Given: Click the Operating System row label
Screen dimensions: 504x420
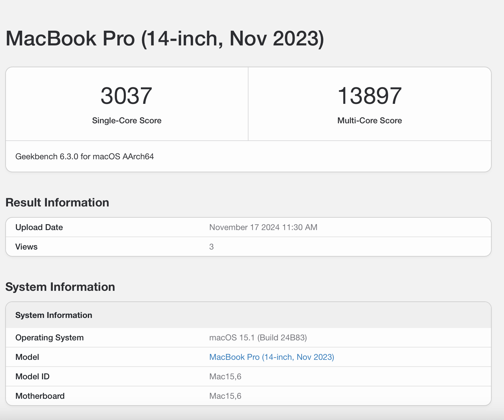Looking at the screenshot, I should coord(50,337).
